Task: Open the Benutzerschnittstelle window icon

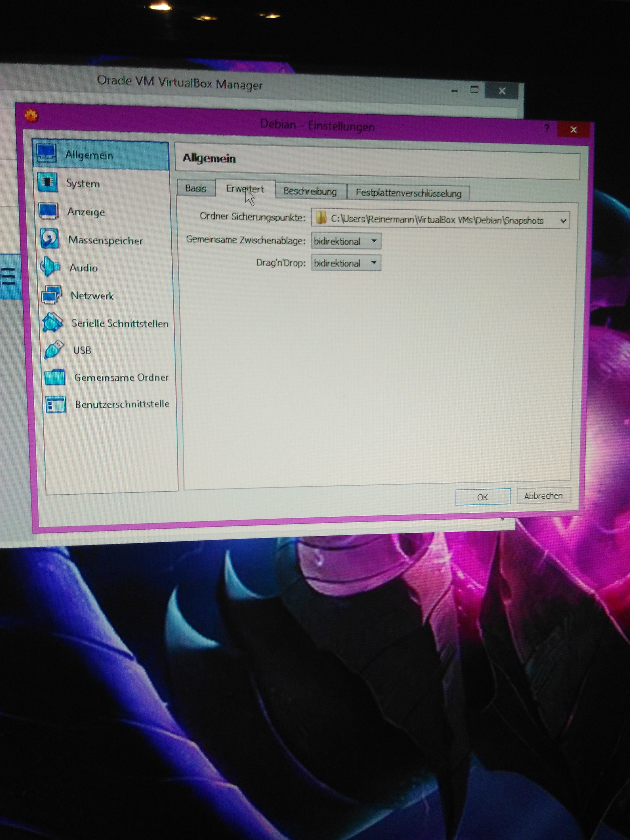Action: [x=56, y=404]
